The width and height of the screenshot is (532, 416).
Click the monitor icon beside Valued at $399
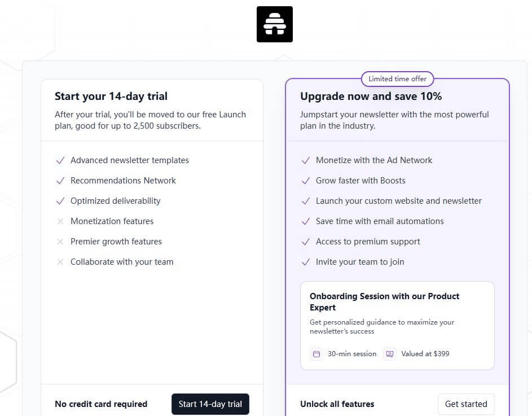point(390,354)
